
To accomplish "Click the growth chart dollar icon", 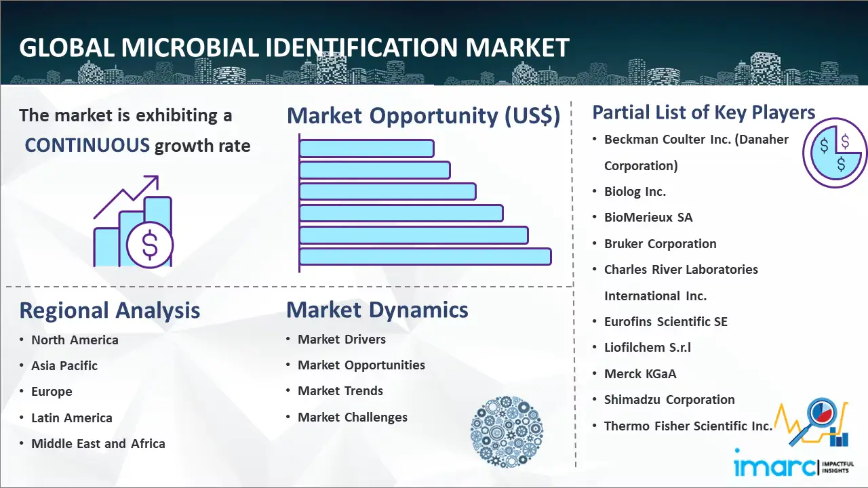I will click(x=134, y=222).
